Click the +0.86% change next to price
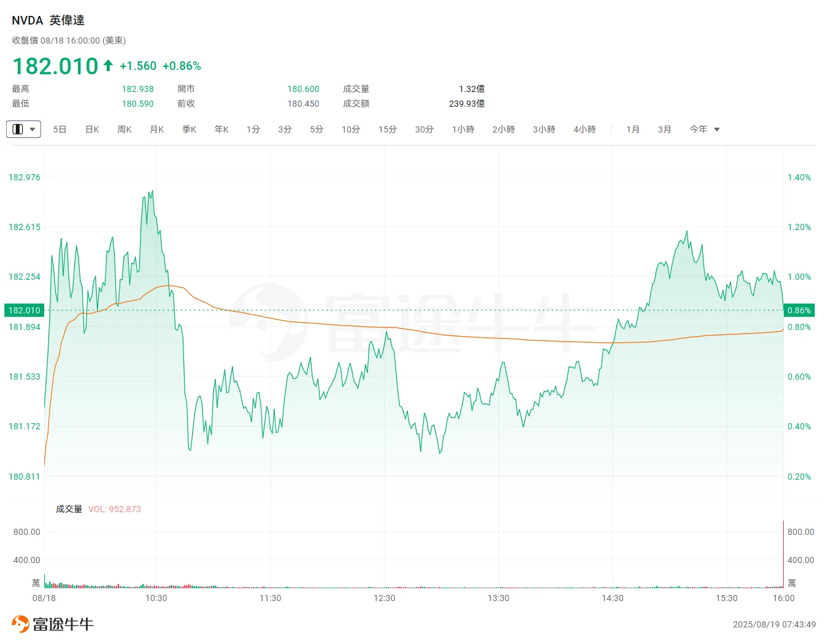The height and width of the screenshot is (644, 828). 182,66
